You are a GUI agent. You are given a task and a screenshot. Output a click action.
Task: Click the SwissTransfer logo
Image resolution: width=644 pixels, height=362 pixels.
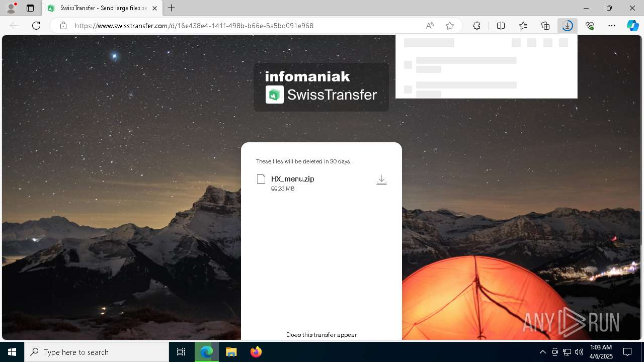coord(321,95)
